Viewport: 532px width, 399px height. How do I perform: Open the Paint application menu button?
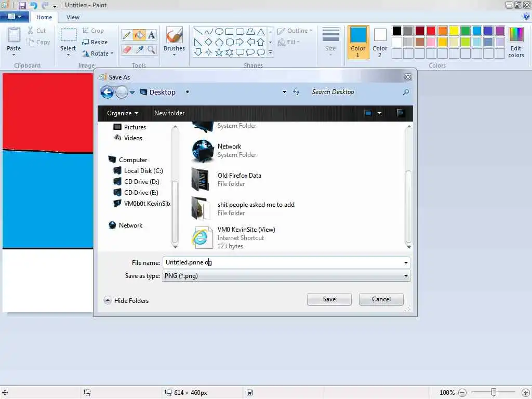[14, 16]
